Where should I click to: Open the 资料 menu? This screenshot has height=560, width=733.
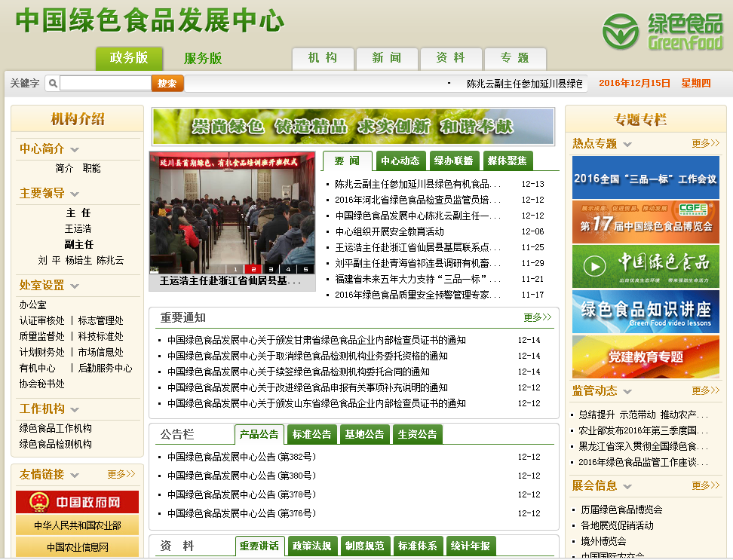(451, 58)
